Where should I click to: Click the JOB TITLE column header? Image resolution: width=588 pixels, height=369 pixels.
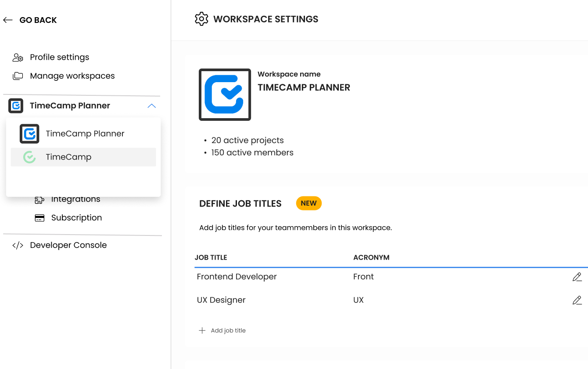point(211,257)
